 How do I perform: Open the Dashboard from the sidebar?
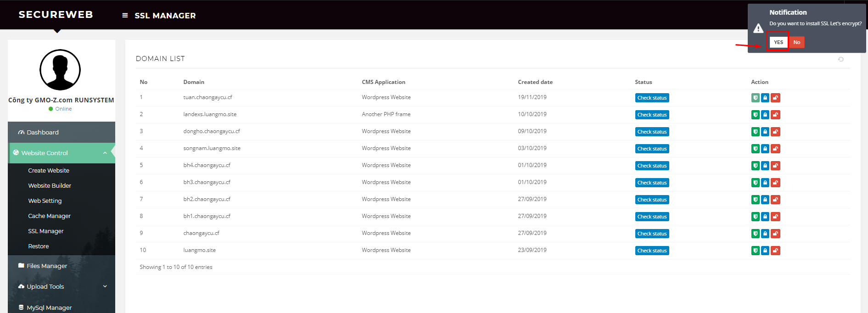tap(62, 132)
